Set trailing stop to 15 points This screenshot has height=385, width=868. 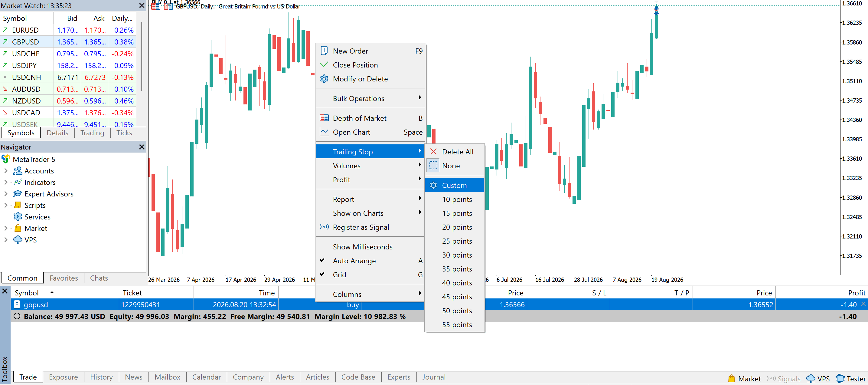(x=455, y=213)
